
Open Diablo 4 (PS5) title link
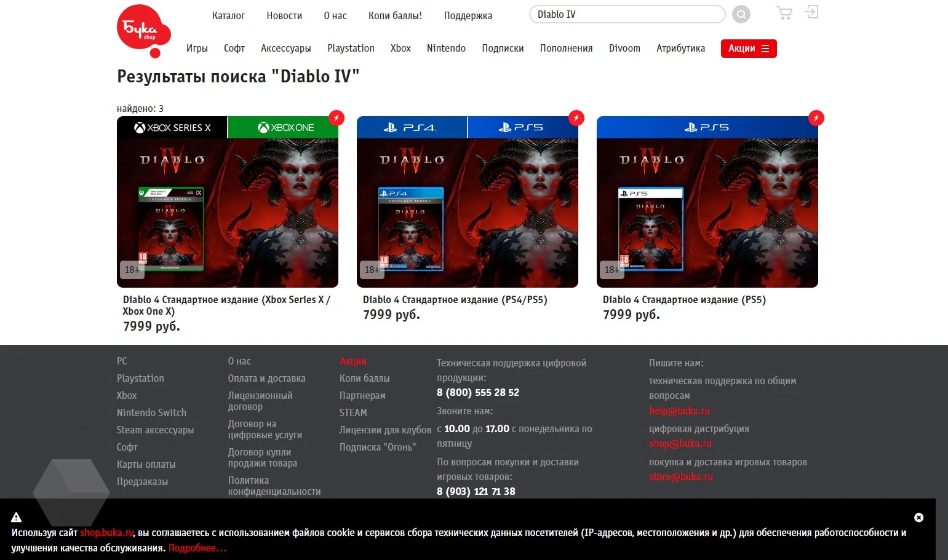point(684,300)
